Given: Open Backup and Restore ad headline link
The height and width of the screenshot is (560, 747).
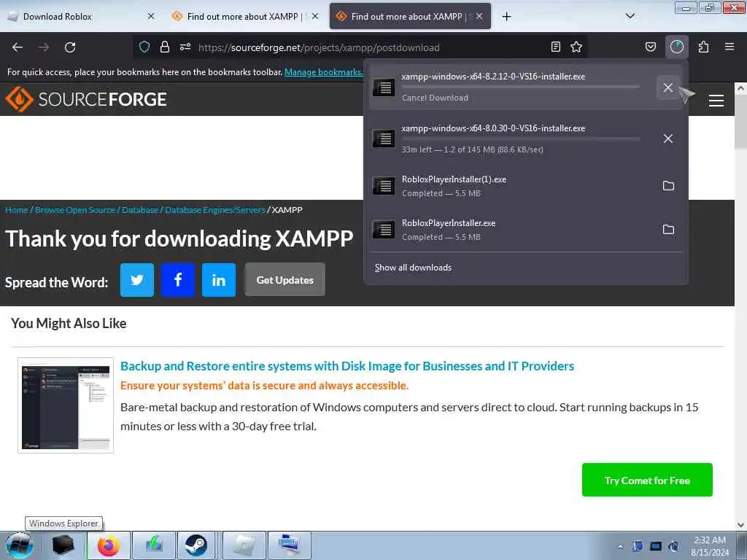Looking at the screenshot, I should click(347, 366).
